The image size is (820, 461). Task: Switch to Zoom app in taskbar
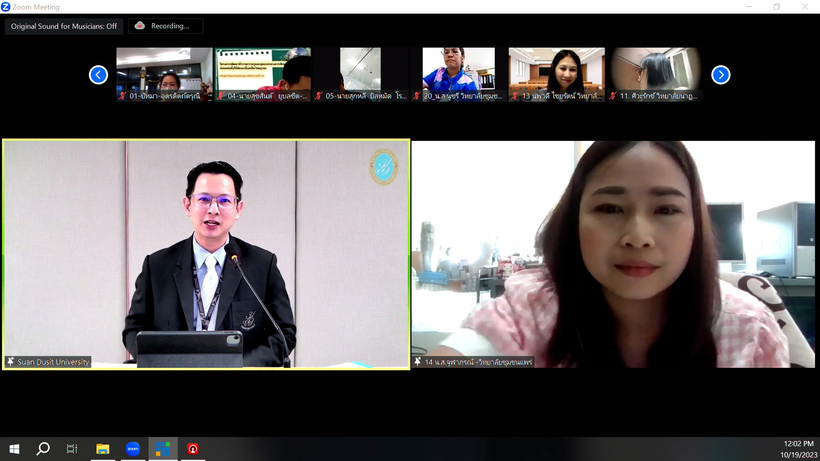click(x=133, y=449)
